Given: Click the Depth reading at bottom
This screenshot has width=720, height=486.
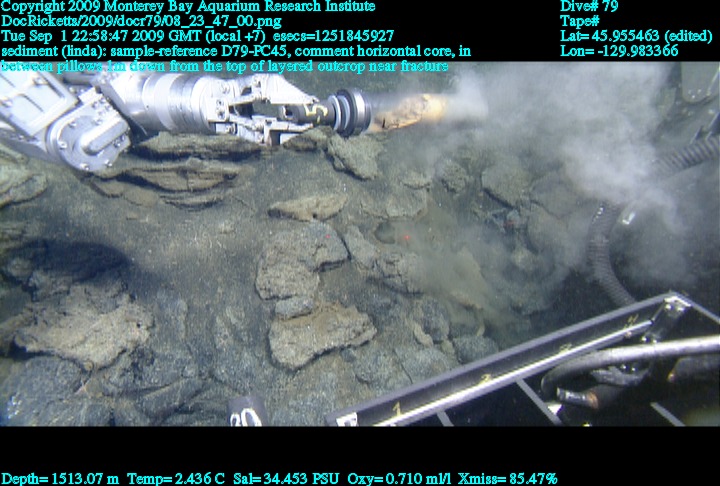Looking at the screenshot, I should coord(61,479).
